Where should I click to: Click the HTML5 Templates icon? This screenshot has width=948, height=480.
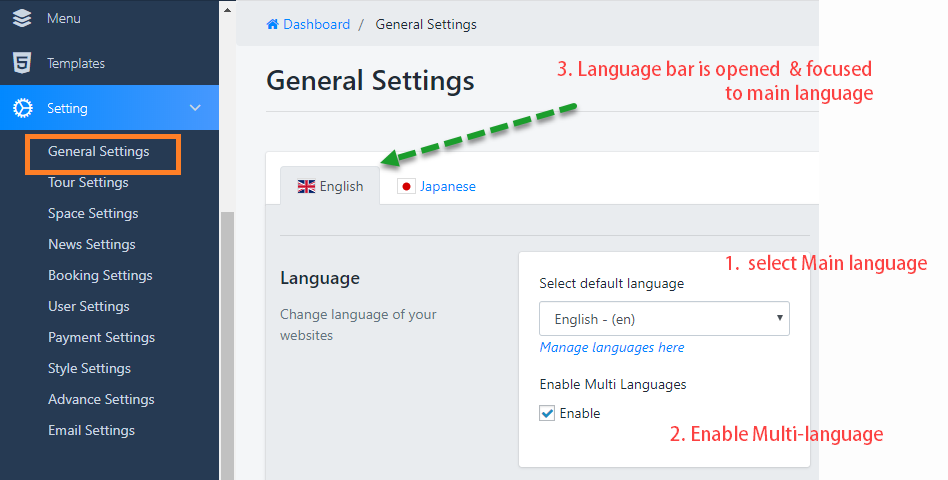point(22,63)
